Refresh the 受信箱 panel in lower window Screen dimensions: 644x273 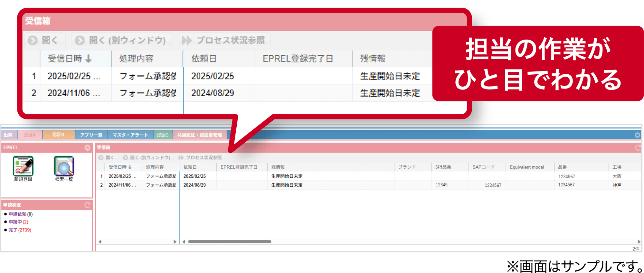click(638, 148)
